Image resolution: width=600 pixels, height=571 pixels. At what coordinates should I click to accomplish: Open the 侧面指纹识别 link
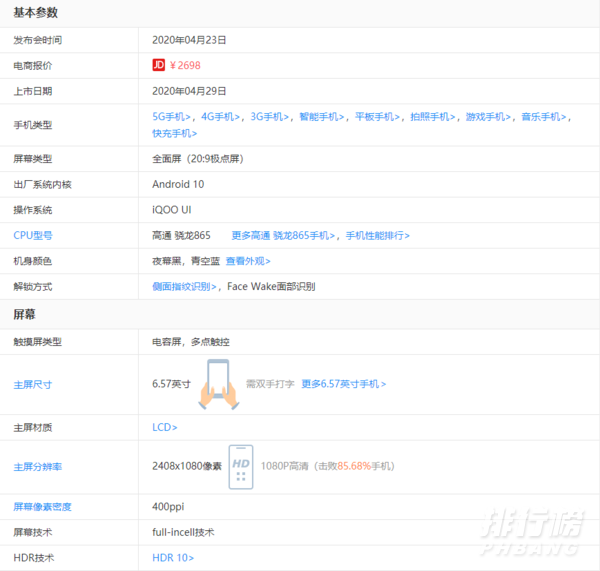pos(184,287)
